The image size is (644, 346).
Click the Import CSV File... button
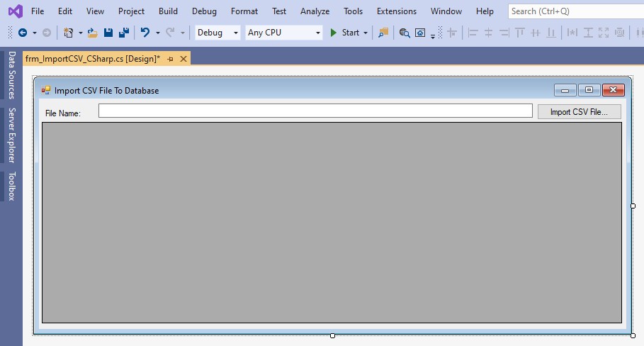tap(579, 112)
